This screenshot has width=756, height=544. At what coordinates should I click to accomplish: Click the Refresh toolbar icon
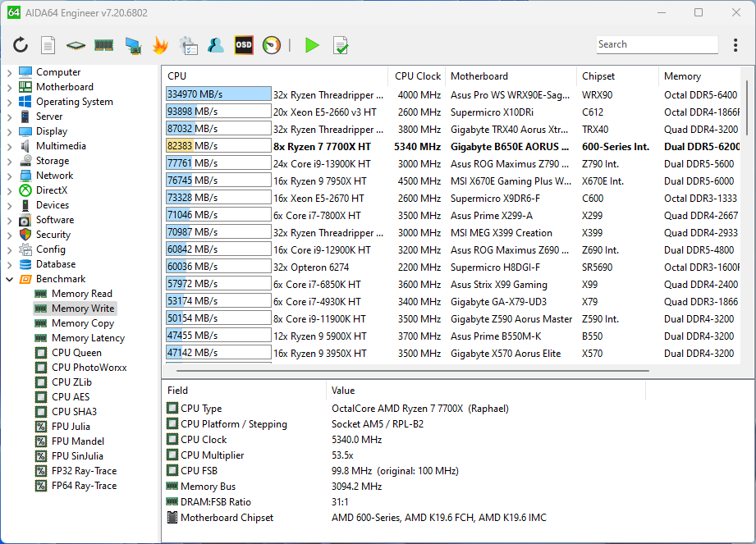pyautogui.click(x=21, y=45)
